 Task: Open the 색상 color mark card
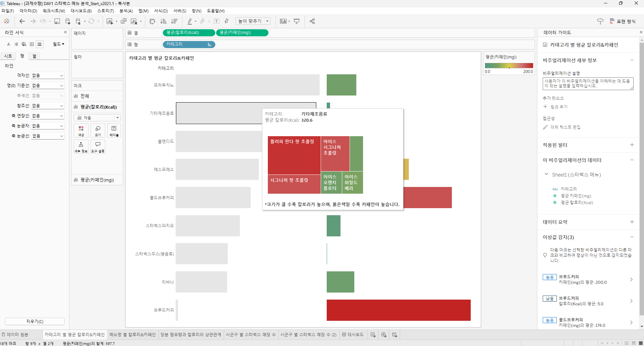[81, 130]
